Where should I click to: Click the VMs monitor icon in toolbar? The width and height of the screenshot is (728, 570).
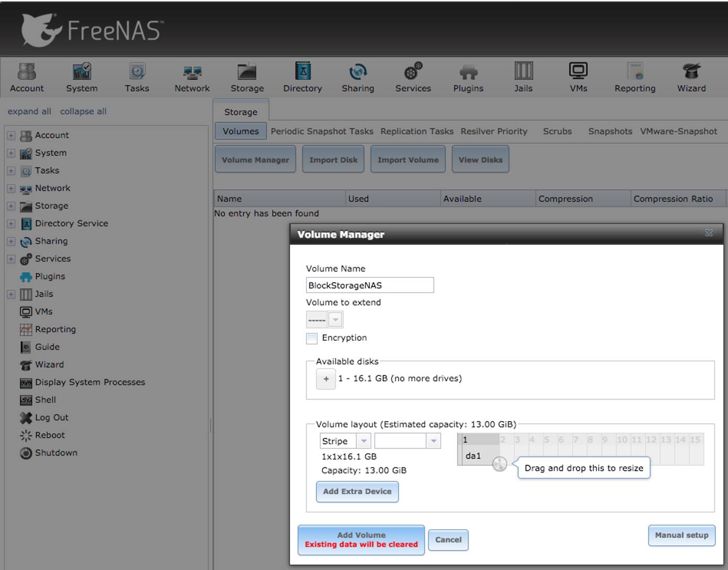pyautogui.click(x=578, y=72)
